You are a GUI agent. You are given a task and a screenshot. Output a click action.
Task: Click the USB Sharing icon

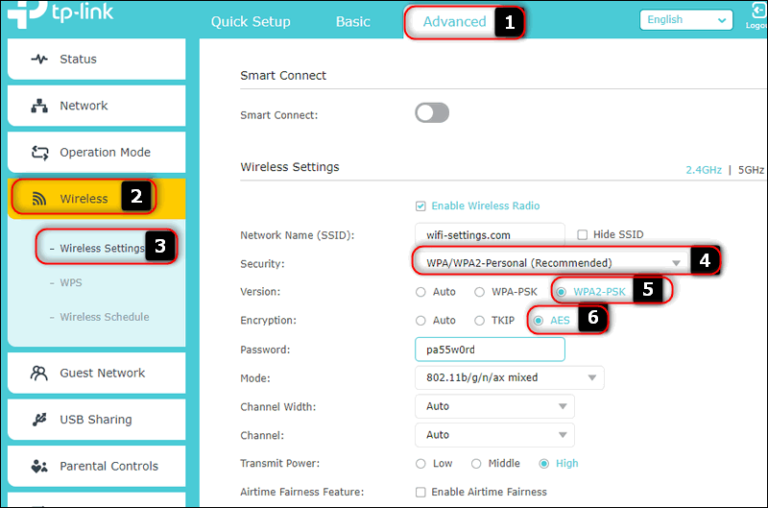click(x=40, y=420)
